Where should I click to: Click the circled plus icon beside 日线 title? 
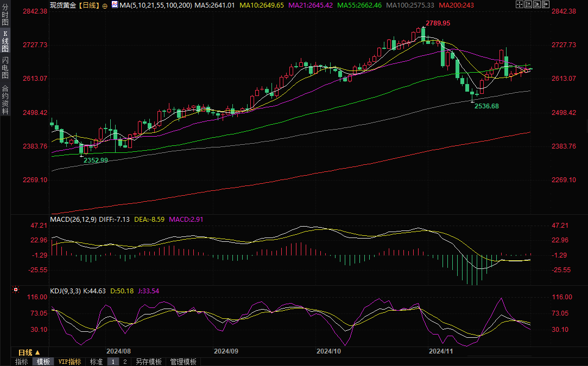(105, 5)
